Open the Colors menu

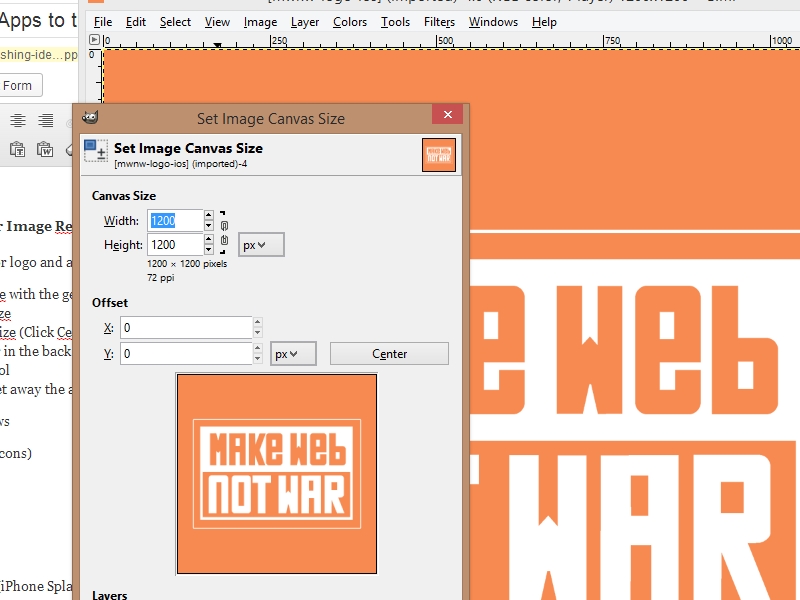click(x=349, y=22)
